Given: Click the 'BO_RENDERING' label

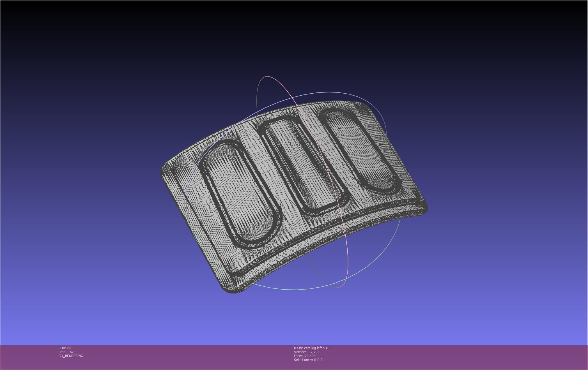Looking at the screenshot, I should pos(71,356).
